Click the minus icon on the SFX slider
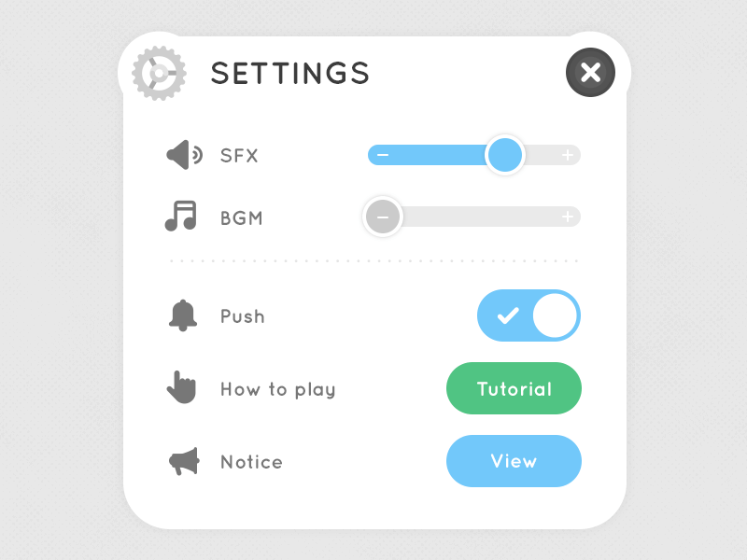747x560 pixels. coord(383,155)
